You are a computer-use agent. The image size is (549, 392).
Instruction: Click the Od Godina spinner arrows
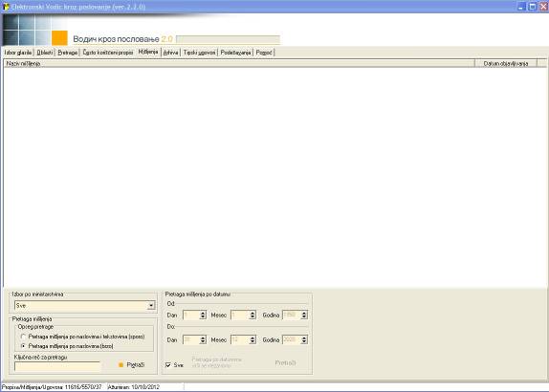[x=304, y=315]
